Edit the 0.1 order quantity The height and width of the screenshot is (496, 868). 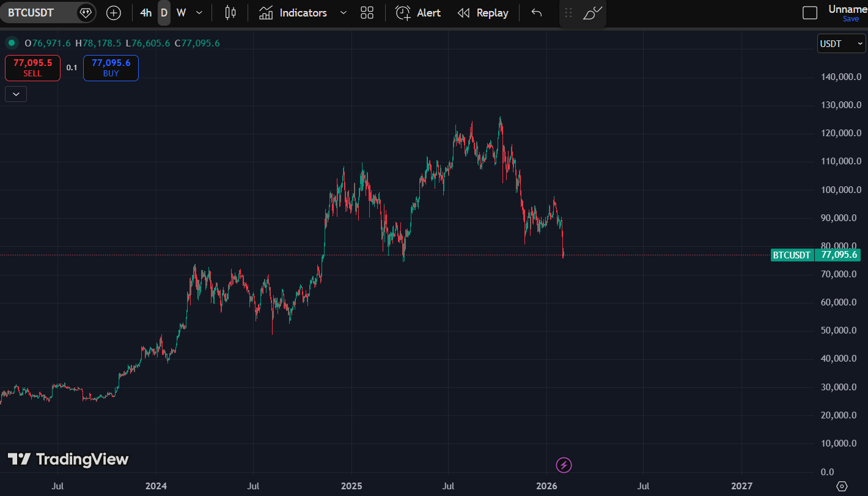coord(72,68)
